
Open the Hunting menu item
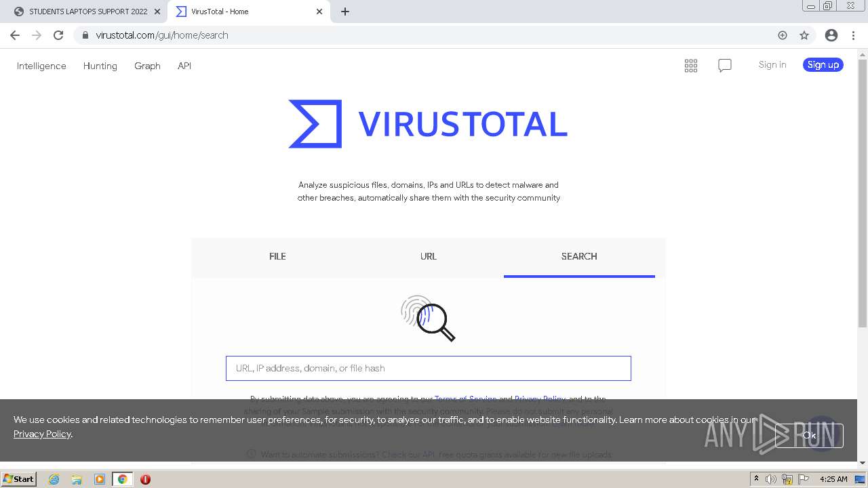pos(100,66)
